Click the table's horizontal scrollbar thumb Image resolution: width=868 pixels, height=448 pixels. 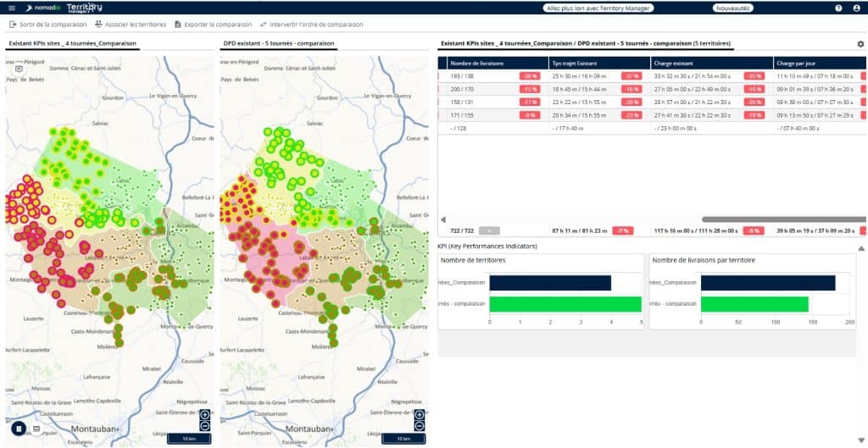780,219
